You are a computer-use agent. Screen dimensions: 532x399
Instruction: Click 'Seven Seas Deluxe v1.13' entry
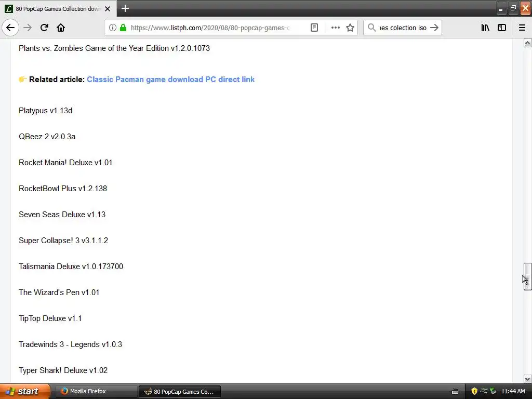62,215
